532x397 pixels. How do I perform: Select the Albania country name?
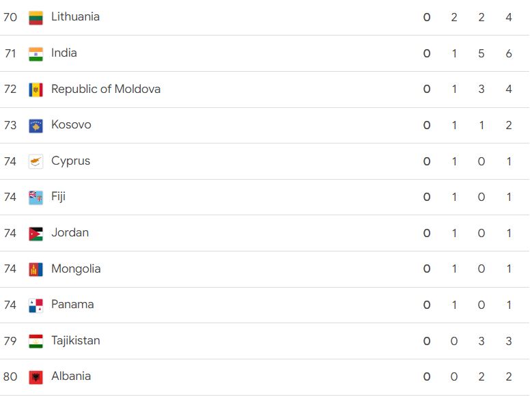71,377
